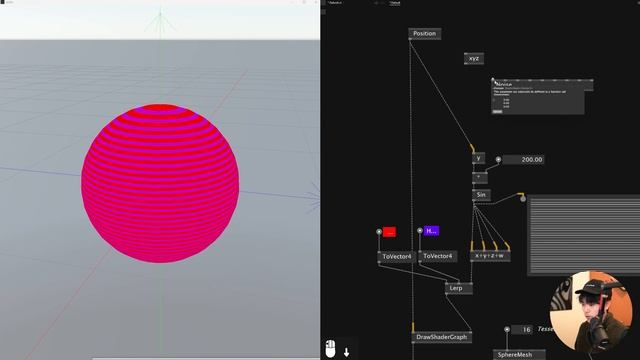Image resolution: width=640 pixels, height=360 pixels.
Task: Click the pin circle beside value 16
Action: click(x=507, y=329)
